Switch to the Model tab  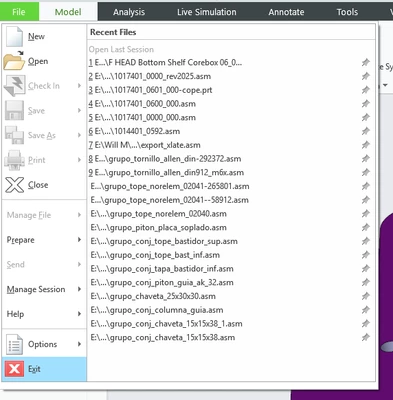click(x=68, y=12)
